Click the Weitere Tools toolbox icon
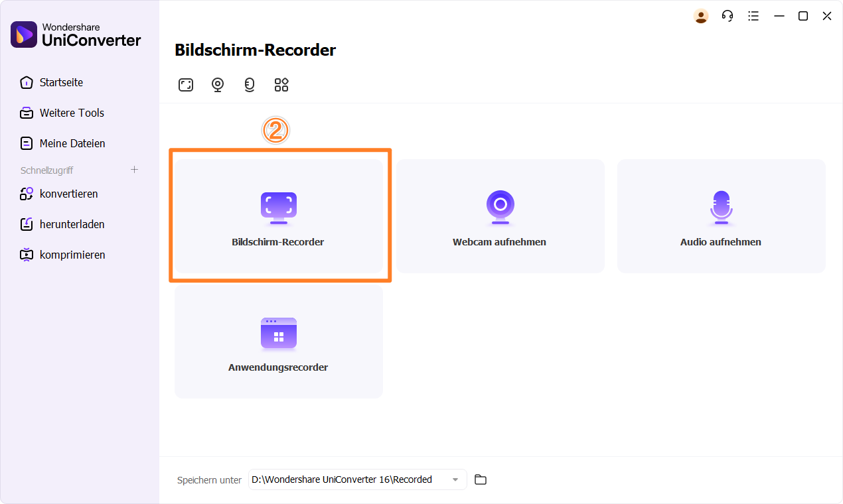843x504 pixels. point(27,113)
